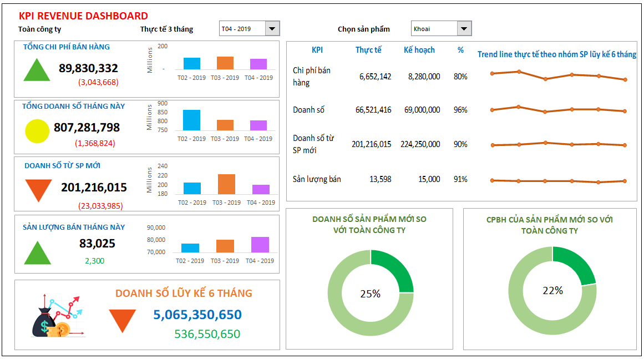Click the money bag chart illustration
This screenshot has width=644, height=359.
(57, 316)
